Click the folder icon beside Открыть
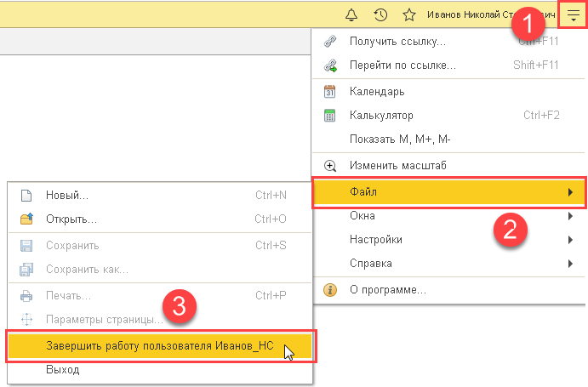 click(26, 219)
